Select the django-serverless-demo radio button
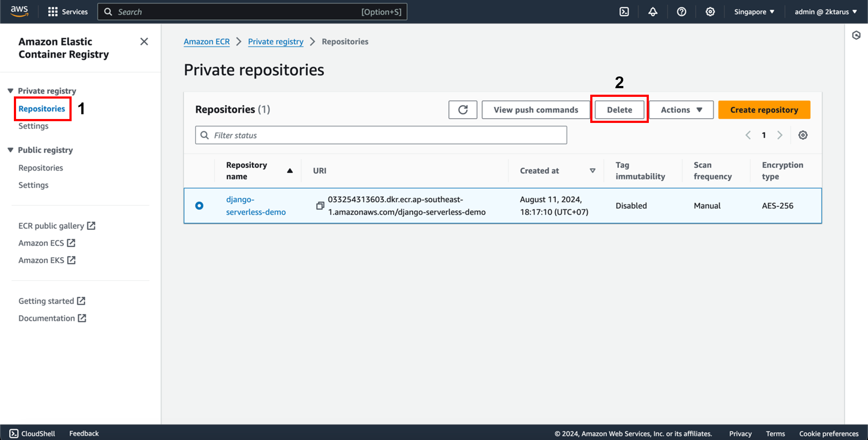The height and width of the screenshot is (440, 868). [199, 205]
